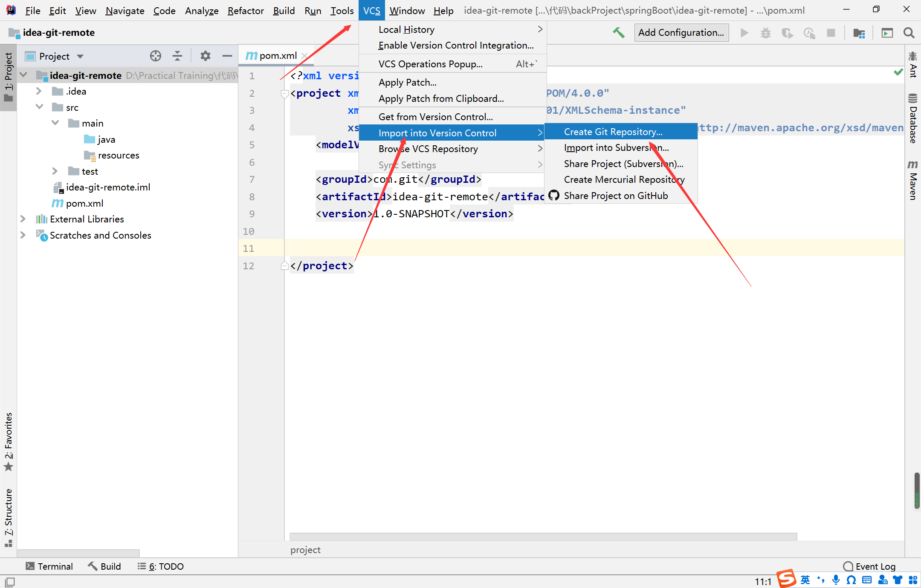Click the Add Configuration button
Viewport: 921px width, 588px height.
point(681,33)
